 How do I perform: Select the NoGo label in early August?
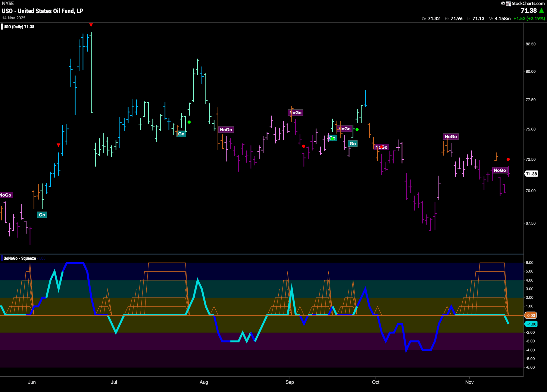coord(226,130)
